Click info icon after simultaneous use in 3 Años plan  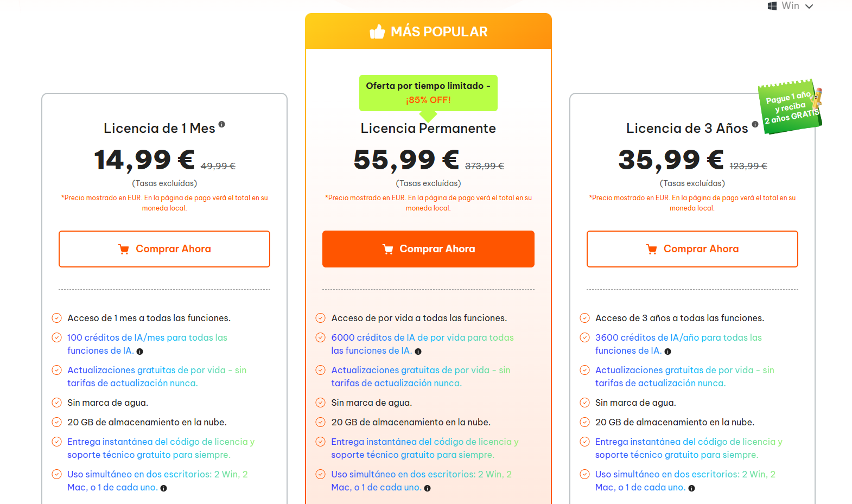pyautogui.click(x=691, y=488)
